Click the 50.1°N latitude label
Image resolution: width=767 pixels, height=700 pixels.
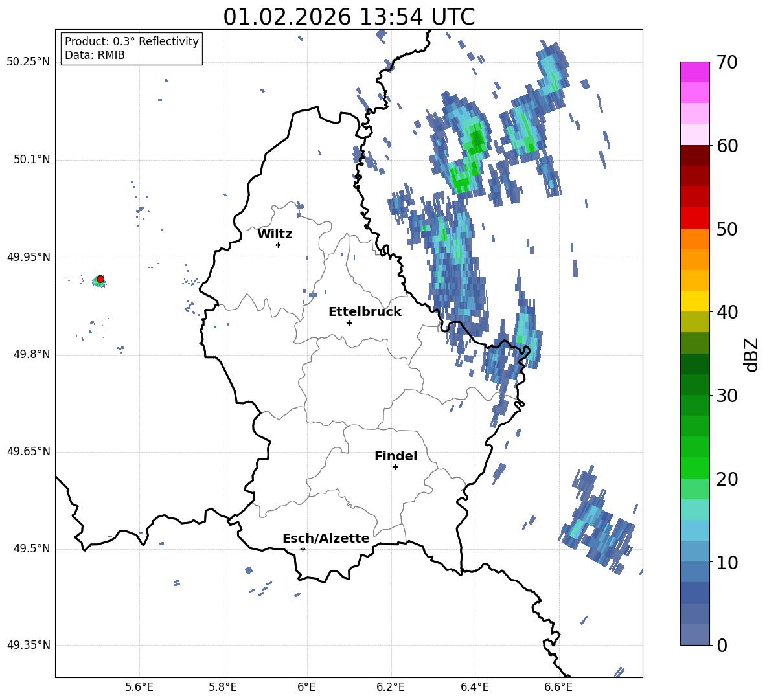[x=32, y=160]
